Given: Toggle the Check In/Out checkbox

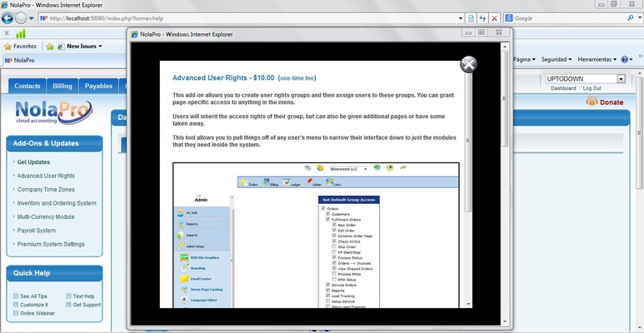Looking at the screenshot, I should (x=334, y=241).
